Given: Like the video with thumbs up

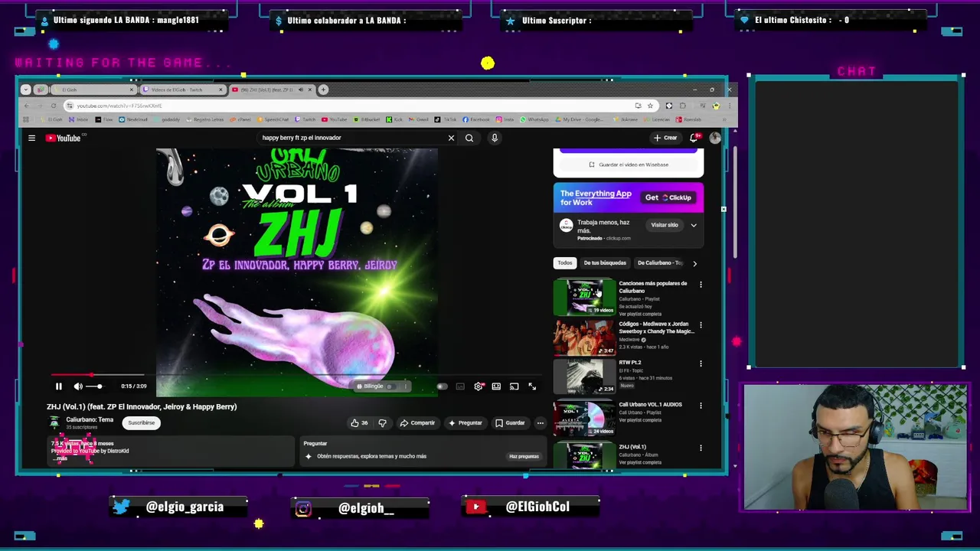Looking at the screenshot, I should pos(359,422).
